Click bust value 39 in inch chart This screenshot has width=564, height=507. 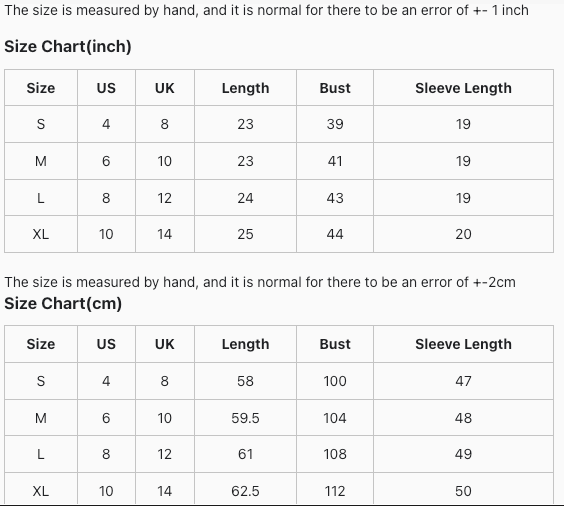click(335, 124)
